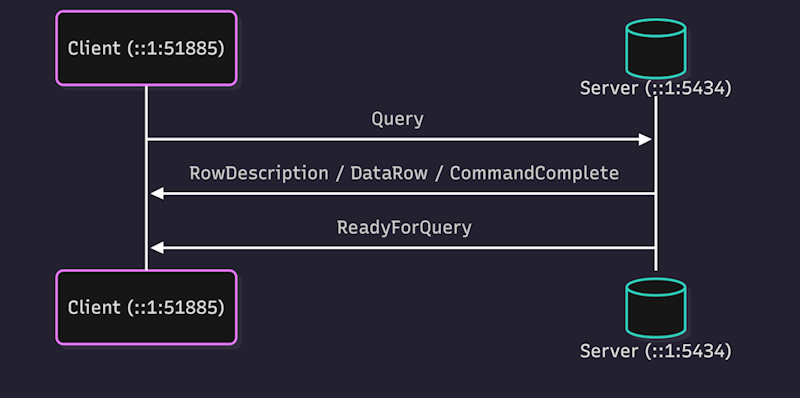Click the bottom Server database cylinder icon
800x398 pixels.
(x=656, y=308)
